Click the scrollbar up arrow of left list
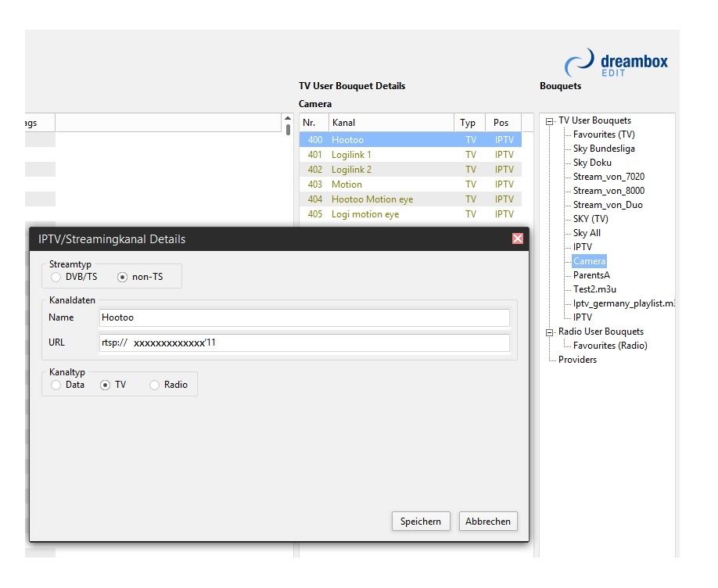 tap(288, 118)
